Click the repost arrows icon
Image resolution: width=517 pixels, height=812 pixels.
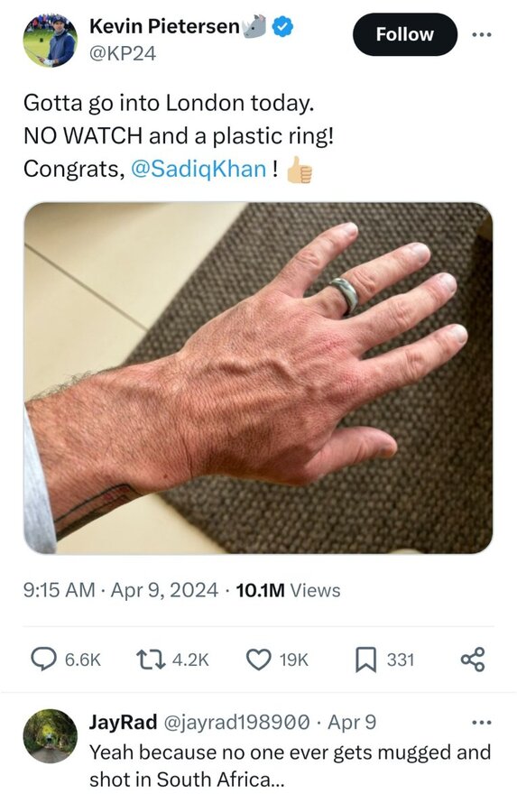pyautogui.click(x=151, y=660)
